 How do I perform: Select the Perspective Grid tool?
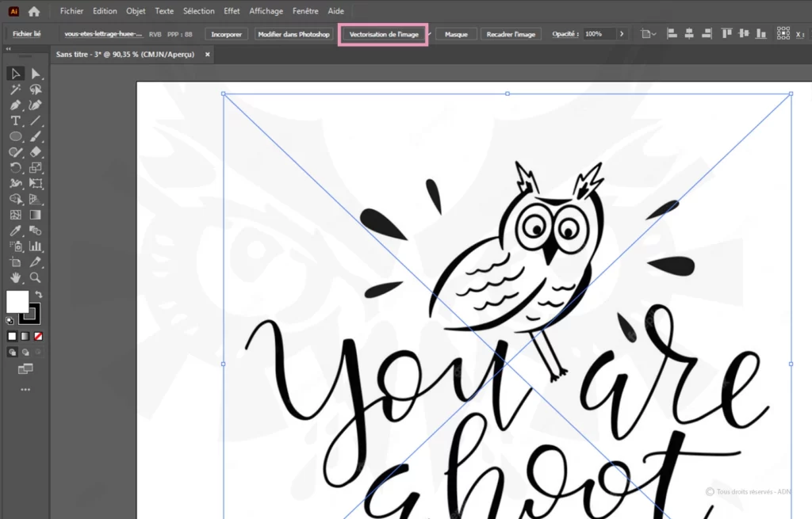[35, 199]
